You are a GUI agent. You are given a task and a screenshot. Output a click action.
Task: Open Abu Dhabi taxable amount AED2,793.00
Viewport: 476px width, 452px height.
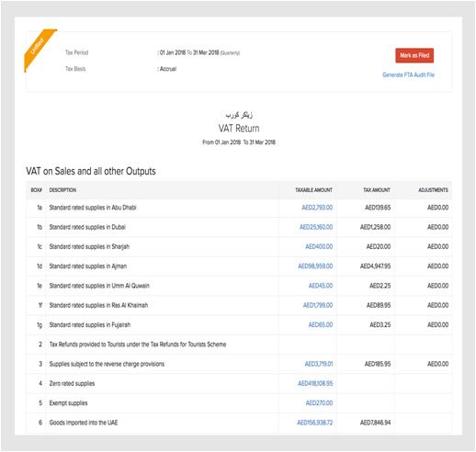tap(317, 208)
